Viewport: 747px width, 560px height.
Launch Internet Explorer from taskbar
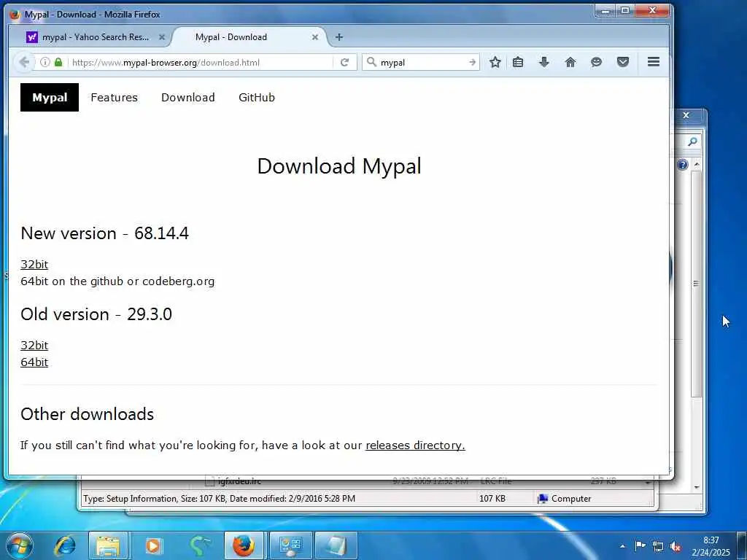point(65,545)
